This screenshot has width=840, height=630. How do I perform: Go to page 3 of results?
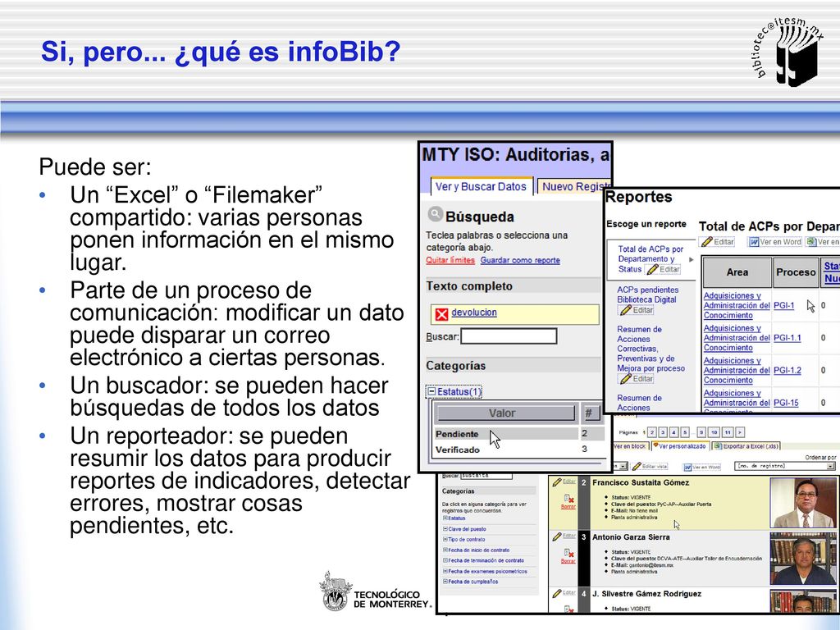663,432
